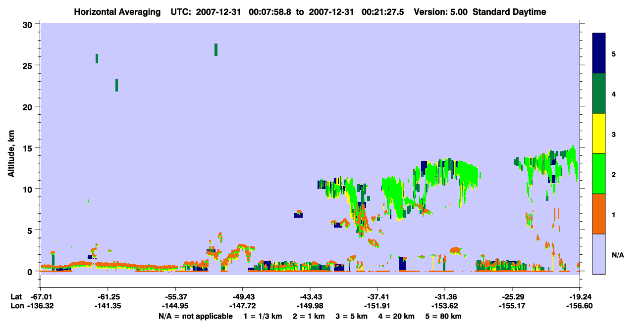Click the y-axis tick label 15

click(x=28, y=148)
